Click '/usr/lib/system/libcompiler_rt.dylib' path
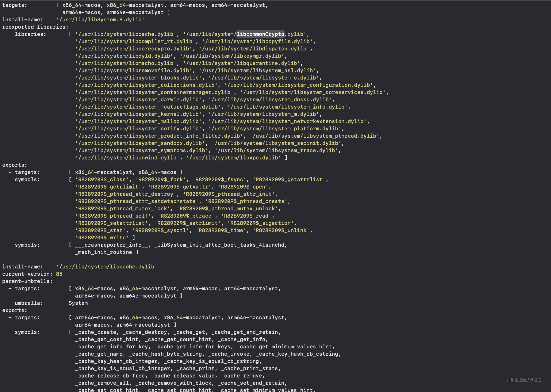 point(135,41)
